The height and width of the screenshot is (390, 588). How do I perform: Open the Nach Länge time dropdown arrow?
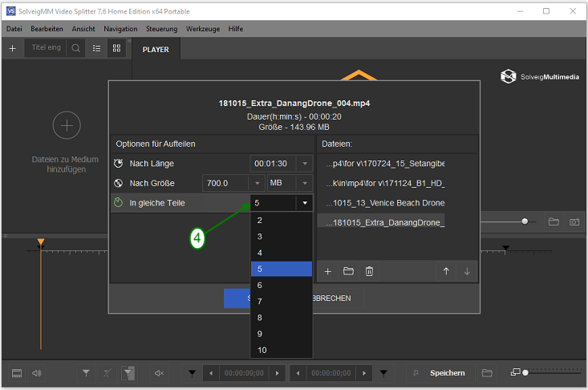click(305, 164)
